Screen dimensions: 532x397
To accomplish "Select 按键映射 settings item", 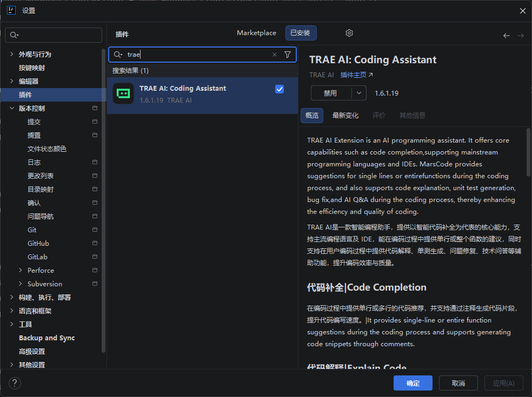I will 32,68.
